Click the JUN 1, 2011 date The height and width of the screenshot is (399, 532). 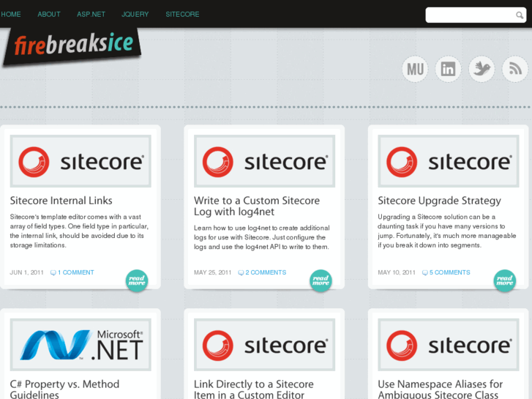(27, 272)
